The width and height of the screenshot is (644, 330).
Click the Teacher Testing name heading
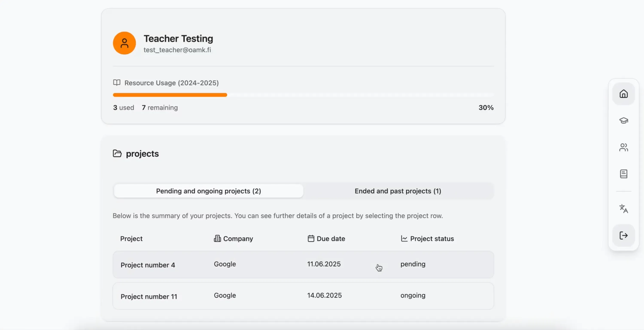pyautogui.click(x=178, y=38)
